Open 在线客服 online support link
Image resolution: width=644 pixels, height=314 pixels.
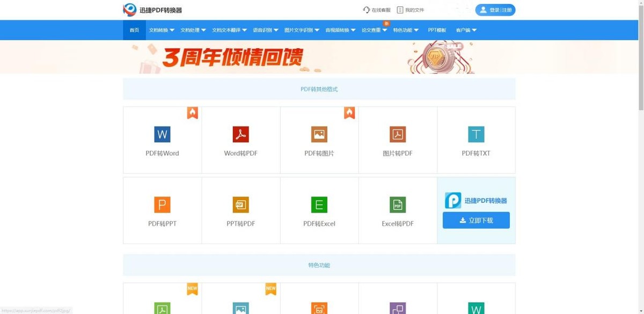(x=377, y=10)
